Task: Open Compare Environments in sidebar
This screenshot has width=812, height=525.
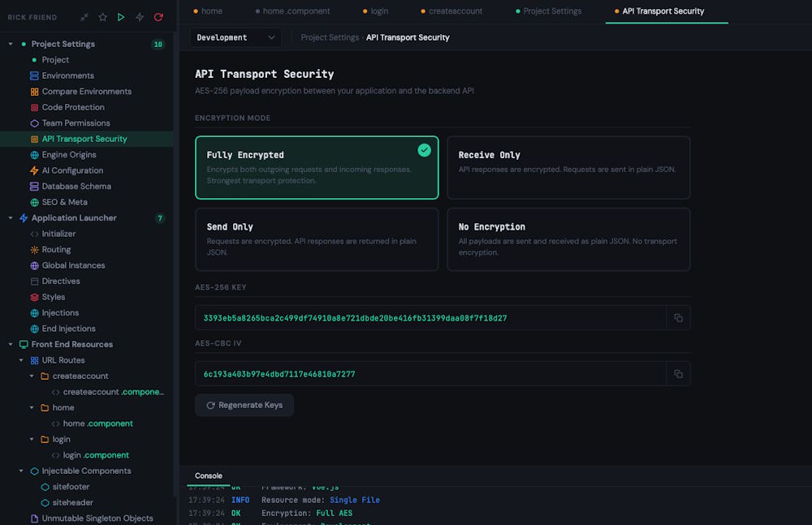Action: [87, 92]
